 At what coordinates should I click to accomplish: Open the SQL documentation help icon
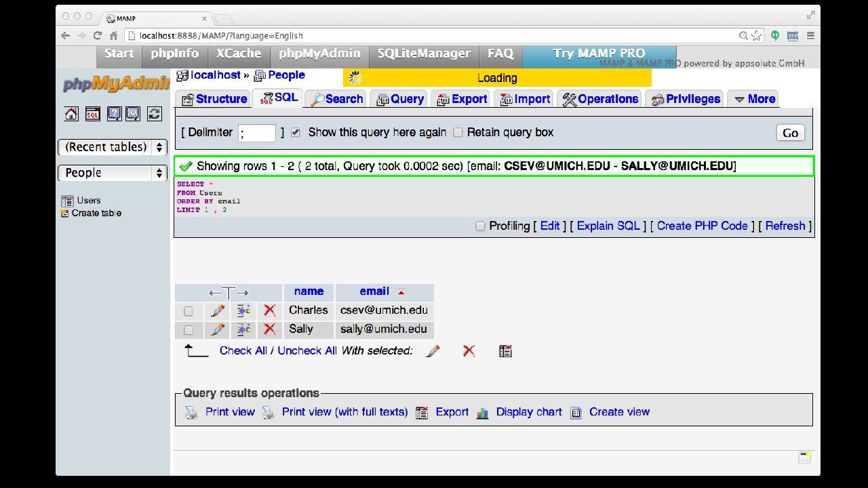[133, 114]
